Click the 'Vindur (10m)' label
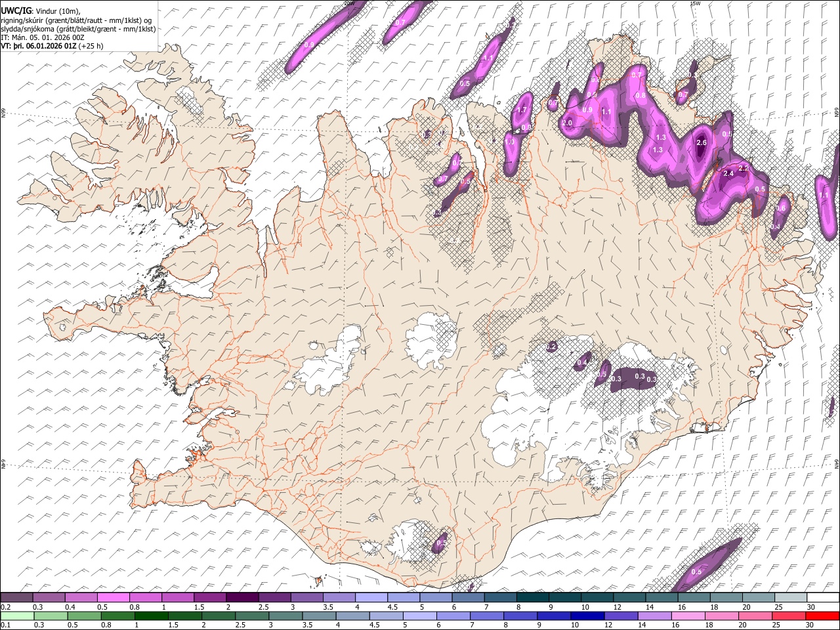This screenshot has height=630, width=840. [x=56, y=11]
